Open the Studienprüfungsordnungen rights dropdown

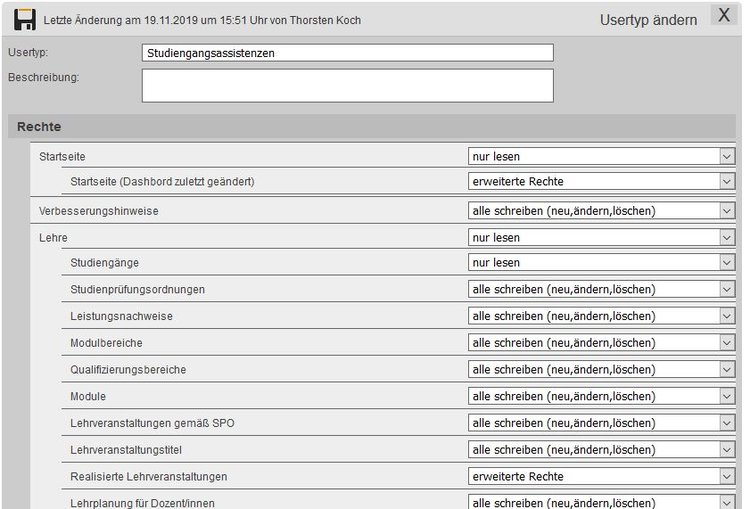click(x=601, y=289)
